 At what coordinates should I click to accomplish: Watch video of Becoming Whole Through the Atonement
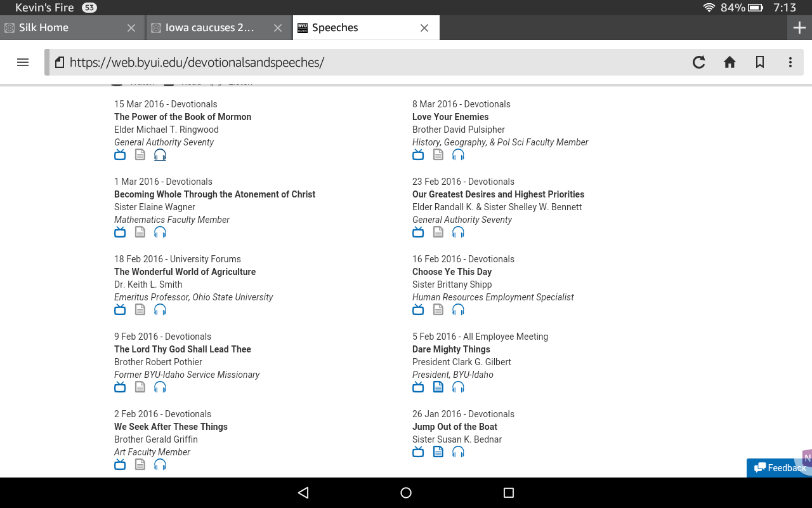pos(120,232)
